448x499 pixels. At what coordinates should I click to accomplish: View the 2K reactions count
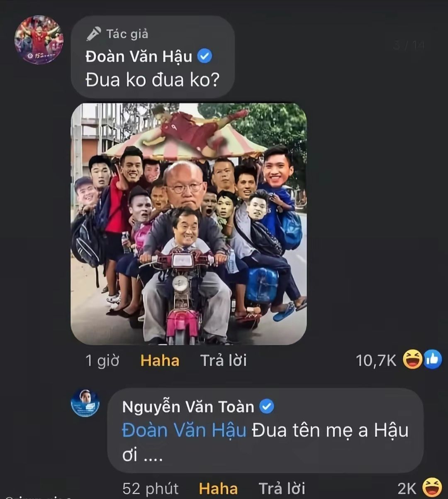[407, 489]
